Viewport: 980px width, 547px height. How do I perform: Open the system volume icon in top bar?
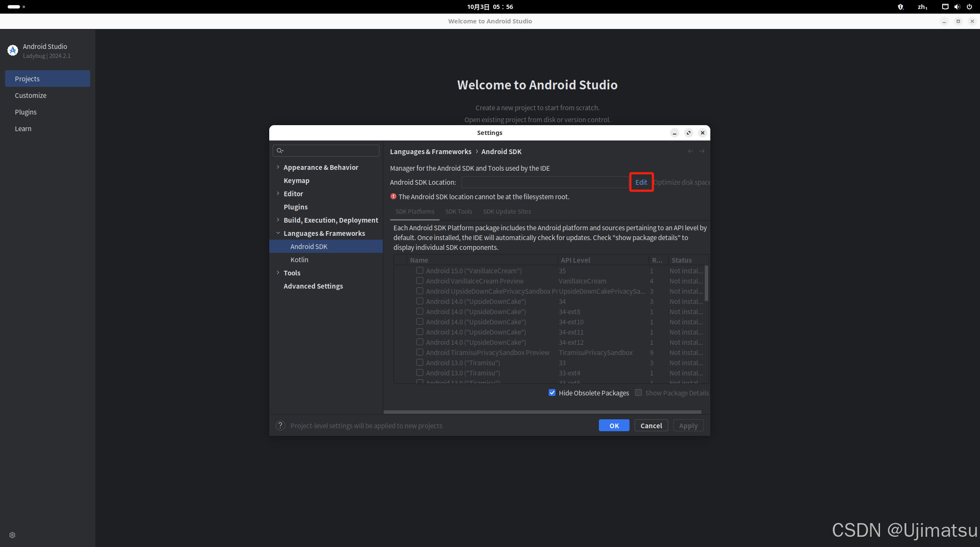[957, 7]
